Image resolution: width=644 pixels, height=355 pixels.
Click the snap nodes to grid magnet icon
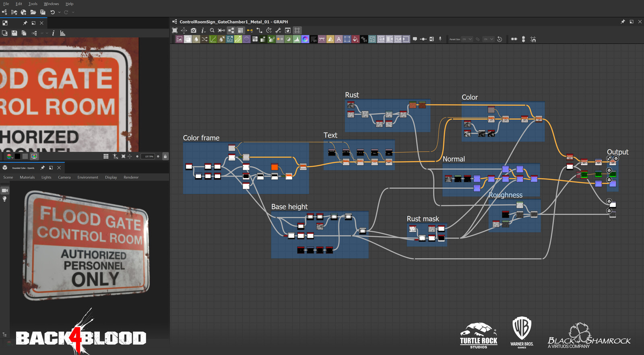click(533, 39)
